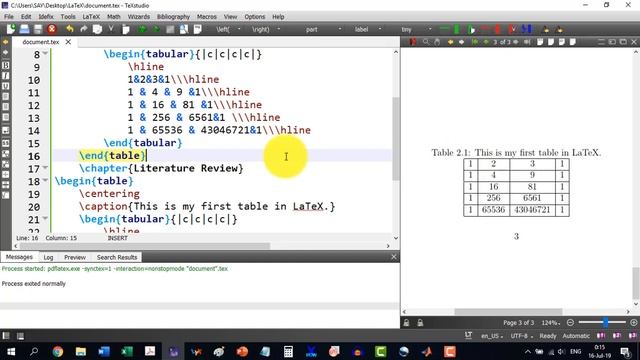Close the document.tex tab

(x=68, y=42)
